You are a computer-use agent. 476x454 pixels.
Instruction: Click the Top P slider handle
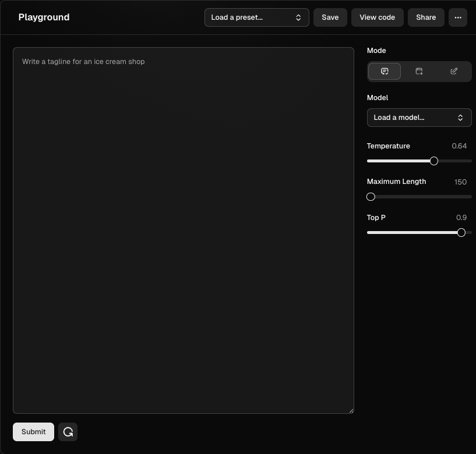[461, 232]
